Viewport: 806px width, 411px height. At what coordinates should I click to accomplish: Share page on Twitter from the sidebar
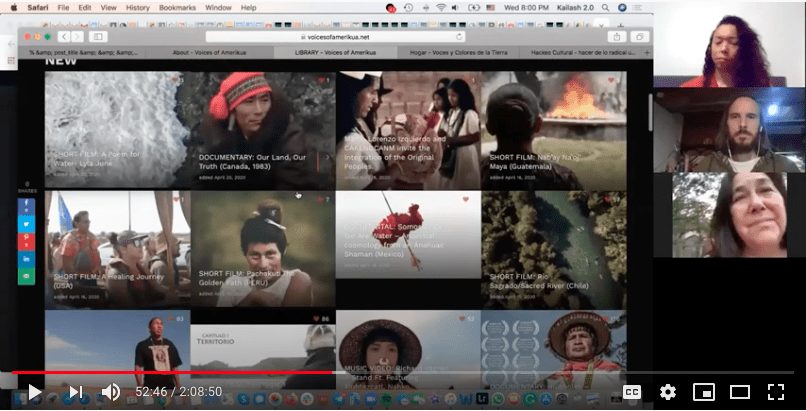26,225
